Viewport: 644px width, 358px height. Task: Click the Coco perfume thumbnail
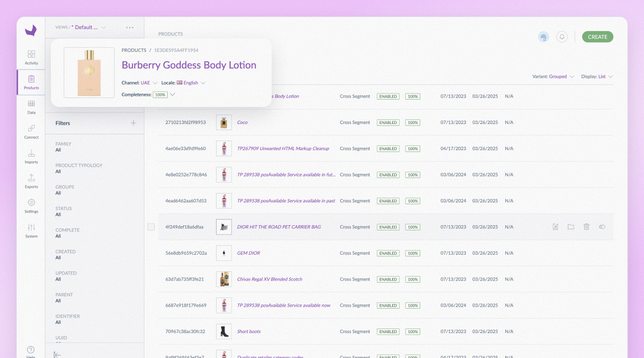224,122
